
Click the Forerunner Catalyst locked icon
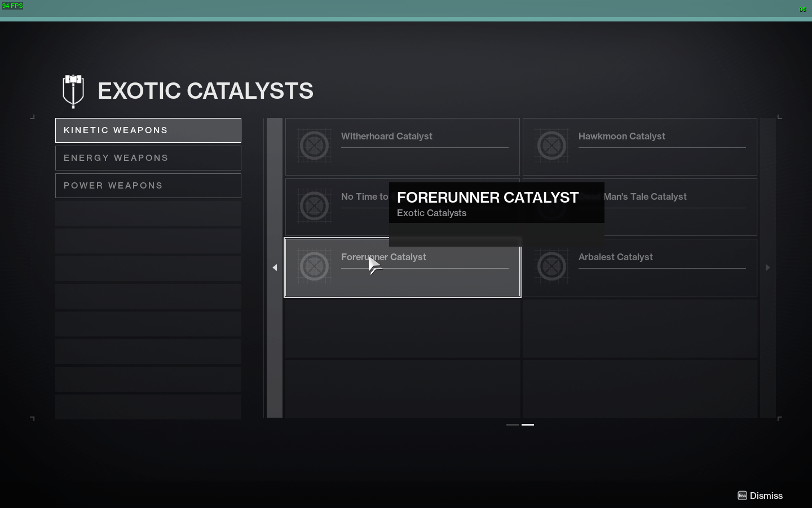[314, 266]
